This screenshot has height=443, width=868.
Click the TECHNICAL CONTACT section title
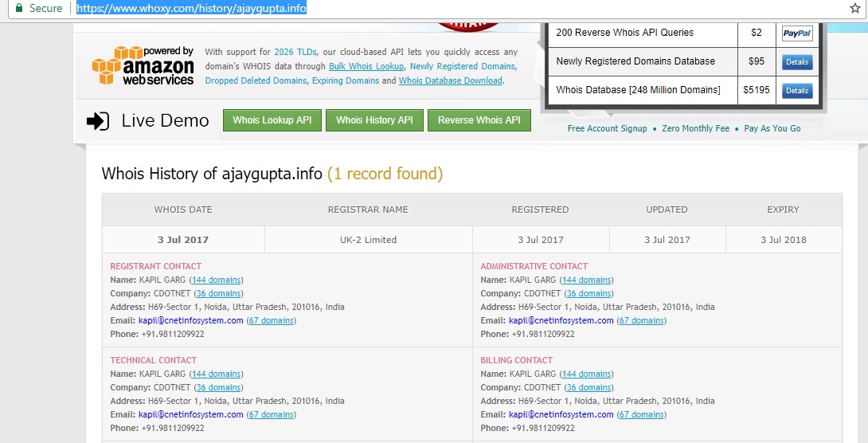click(154, 360)
